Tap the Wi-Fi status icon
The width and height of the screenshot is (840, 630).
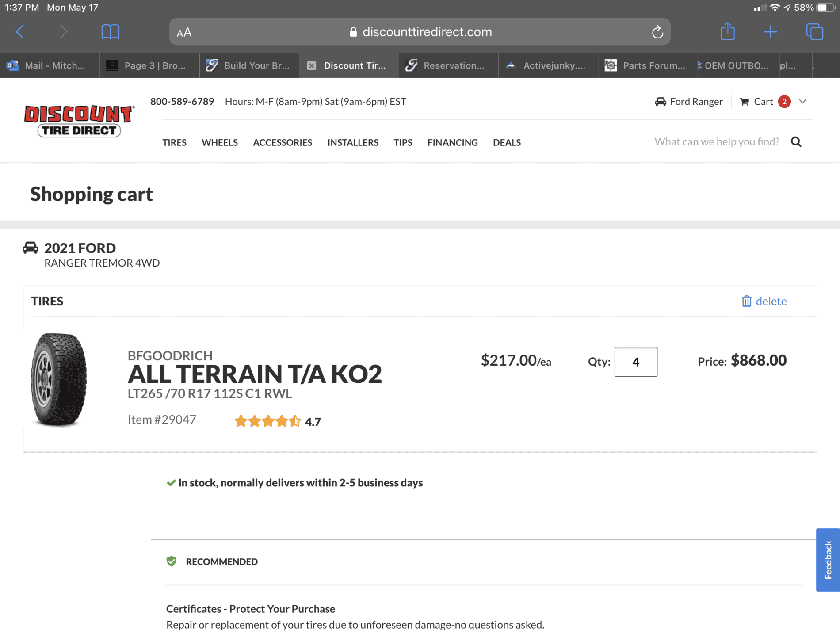[x=775, y=8]
